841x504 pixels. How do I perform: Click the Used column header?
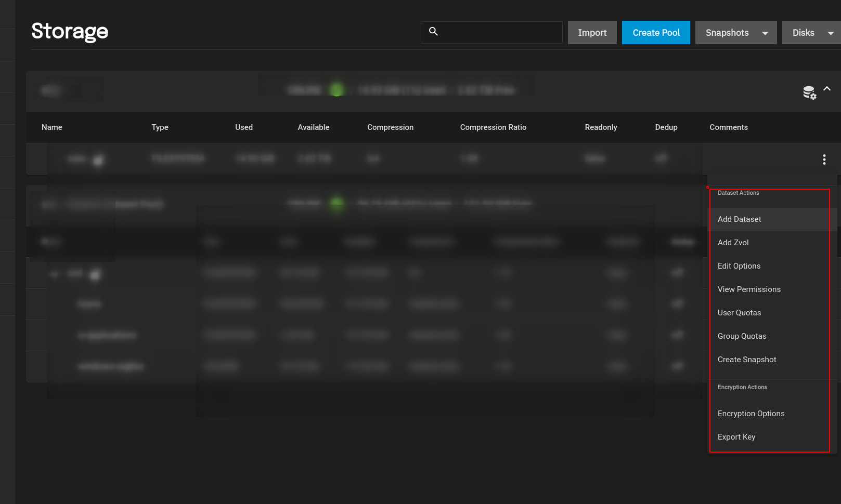[244, 127]
